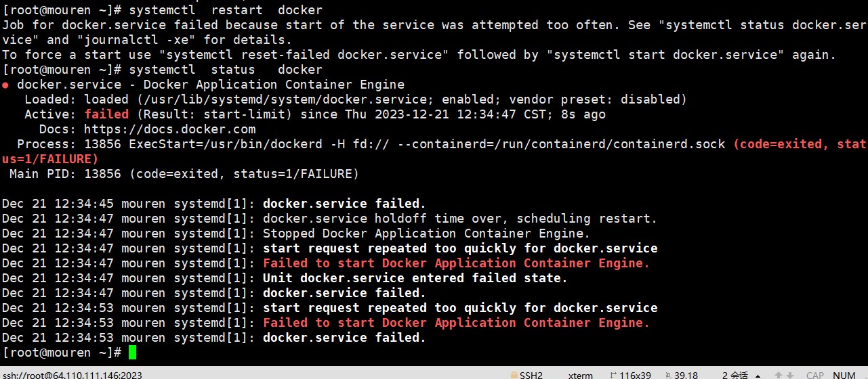The image size is (868, 379).
Task: Click the red status dot before docker.service
Action: coord(5,85)
